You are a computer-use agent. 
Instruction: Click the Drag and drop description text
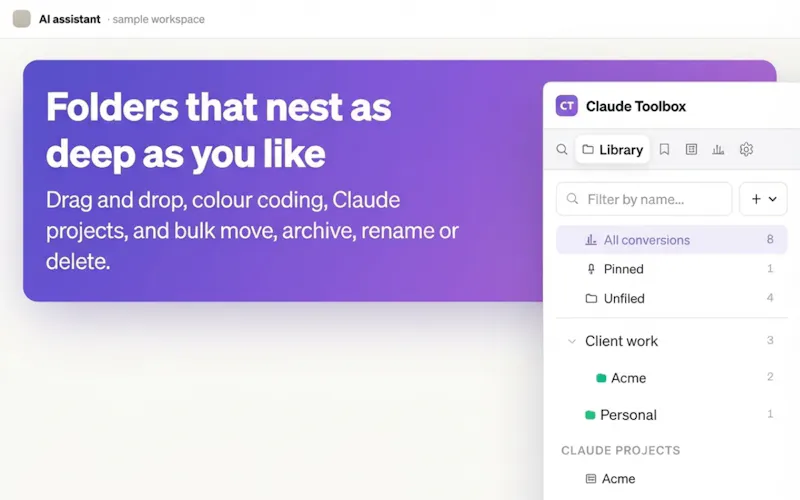coord(252,231)
